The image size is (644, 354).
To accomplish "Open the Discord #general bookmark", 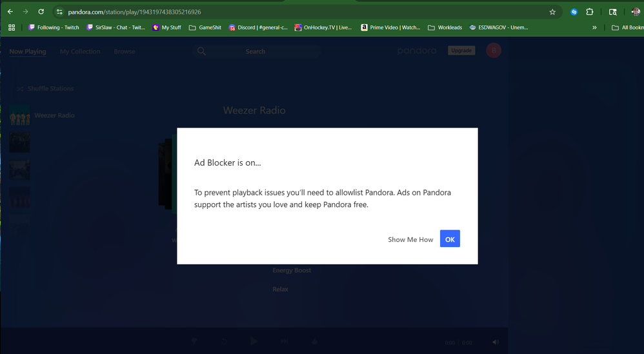I will [x=258, y=28].
